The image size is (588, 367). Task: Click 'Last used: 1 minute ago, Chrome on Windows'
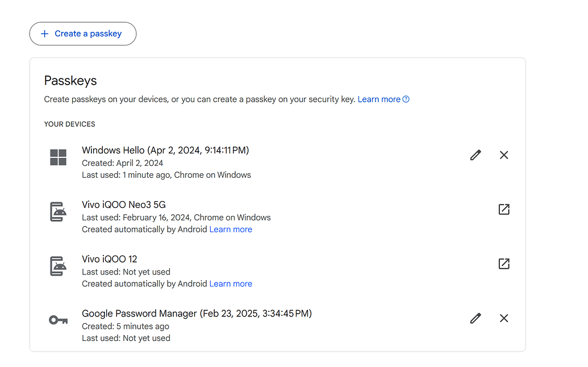point(166,175)
